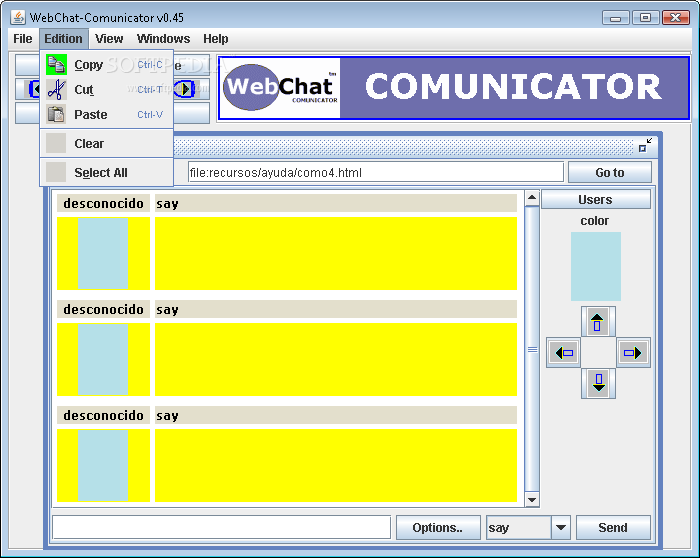Click the Java application icon in title bar
This screenshot has height=558, width=700.
pos(18,17)
